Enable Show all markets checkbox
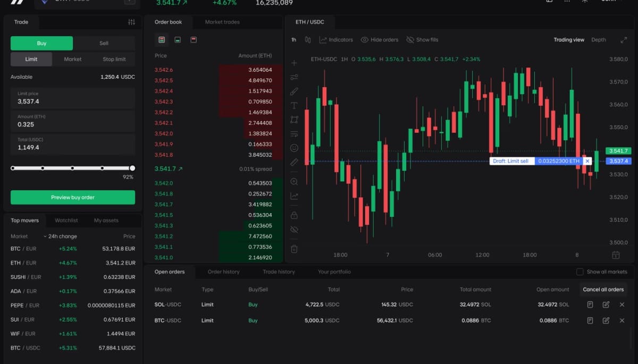The width and height of the screenshot is (638, 364). (580, 272)
